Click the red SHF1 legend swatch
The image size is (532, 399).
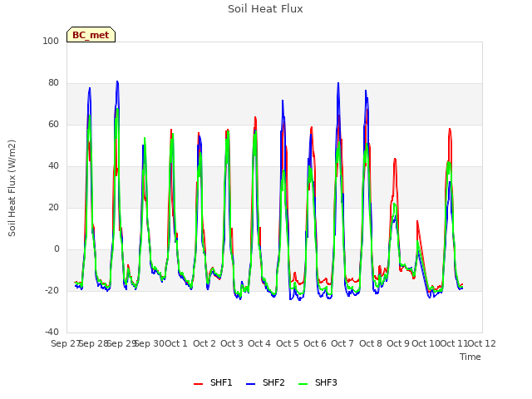click(198, 384)
